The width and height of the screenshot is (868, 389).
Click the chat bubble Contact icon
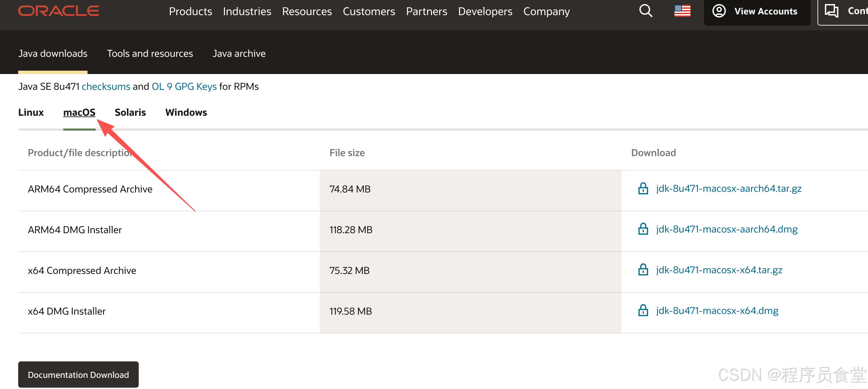(831, 11)
